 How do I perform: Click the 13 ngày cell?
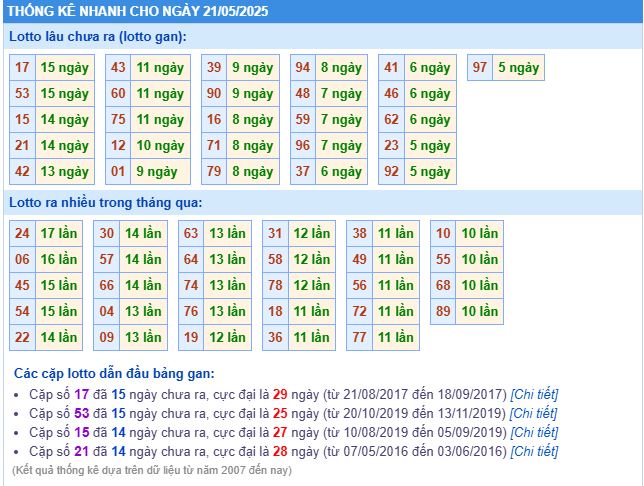tap(65, 171)
